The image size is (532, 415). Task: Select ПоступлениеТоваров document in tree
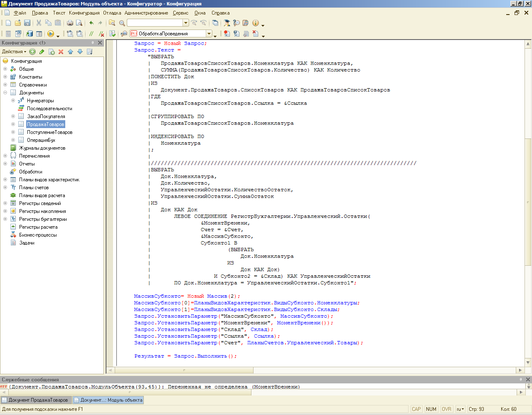point(49,132)
